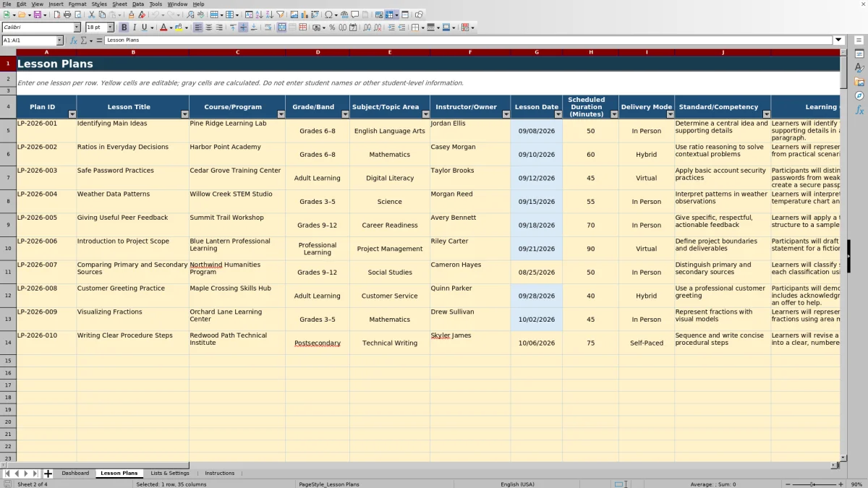The width and height of the screenshot is (868, 488).
Task: Open the Name Box dropdown arrow
Action: tap(59, 40)
